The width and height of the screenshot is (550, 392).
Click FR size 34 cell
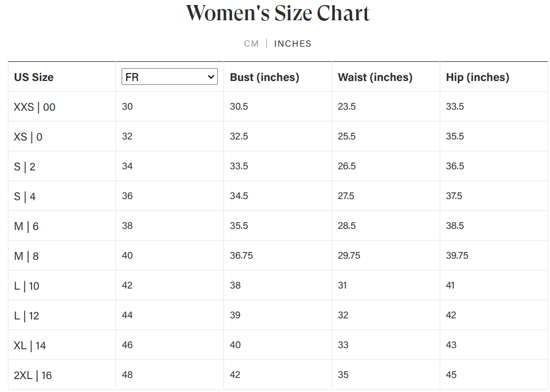coord(127,166)
